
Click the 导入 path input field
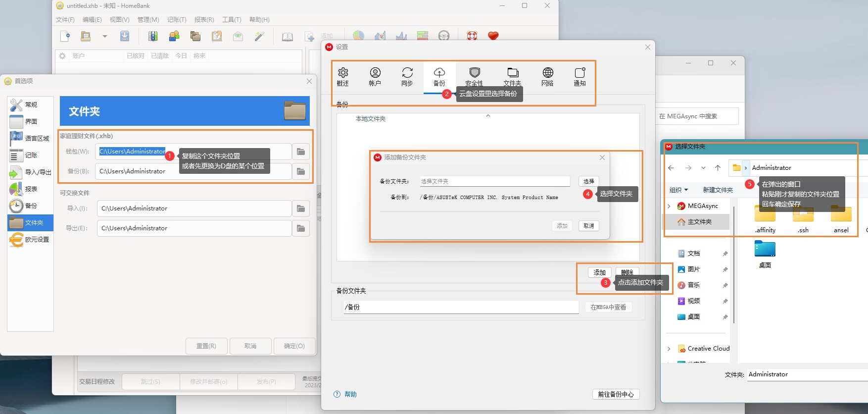(x=194, y=208)
